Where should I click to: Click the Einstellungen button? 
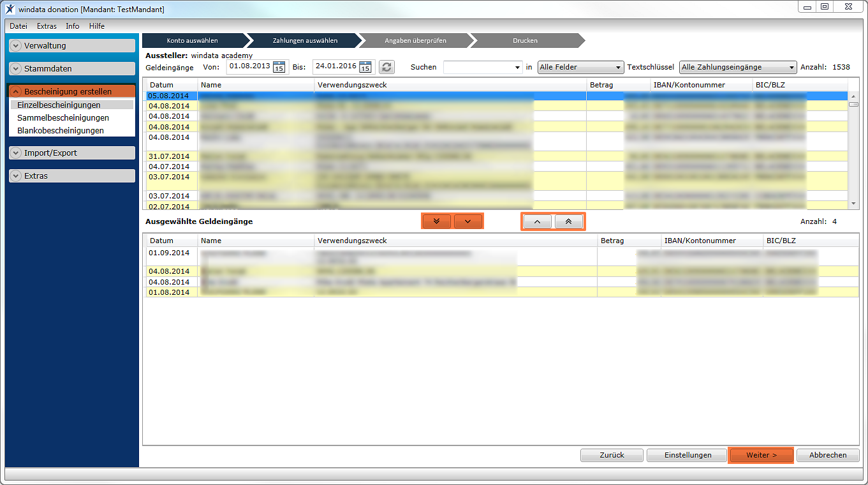(688, 455)
